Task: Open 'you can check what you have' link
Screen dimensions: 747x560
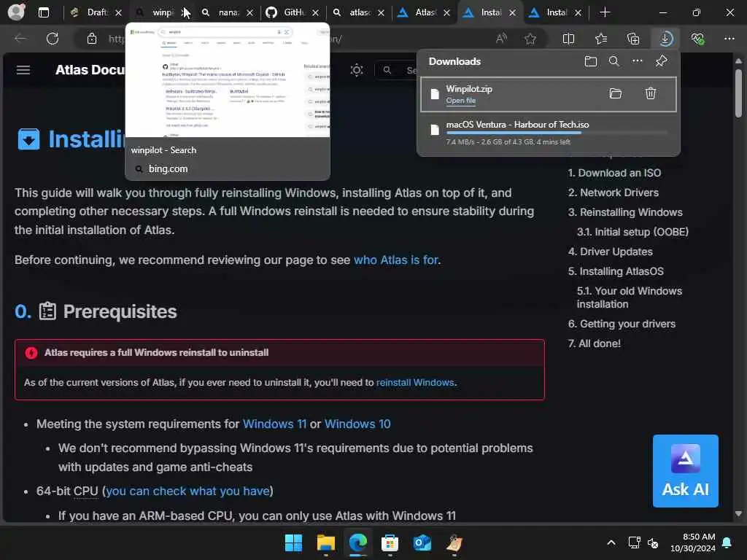Action: [x=187, y=491]
